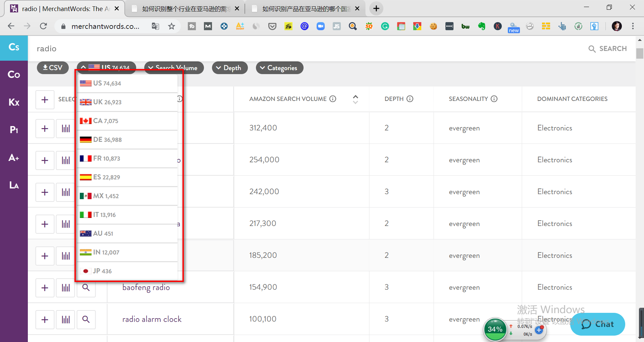
Task: Show Amazon Search Volume info tooltip
Action: click(333, 99)
